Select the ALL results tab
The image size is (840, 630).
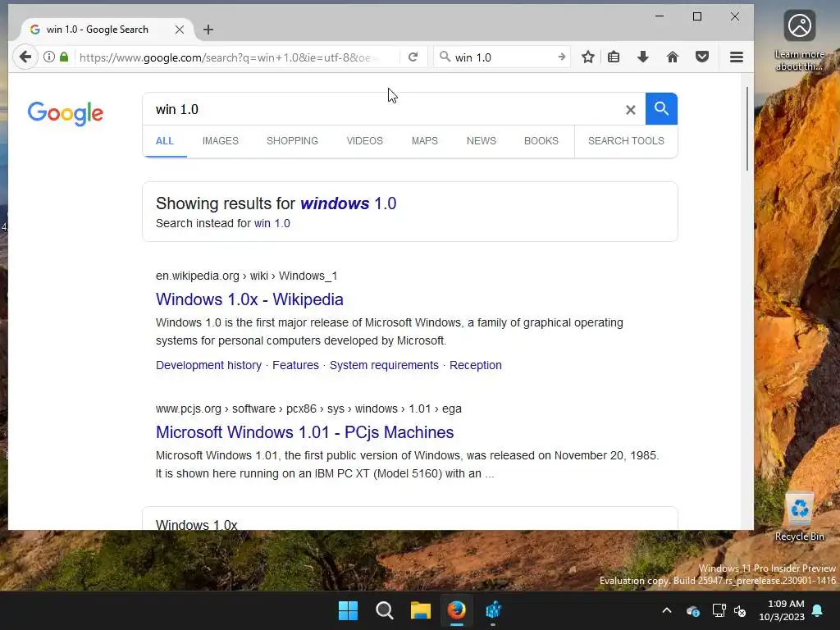[x=164, y=141]
